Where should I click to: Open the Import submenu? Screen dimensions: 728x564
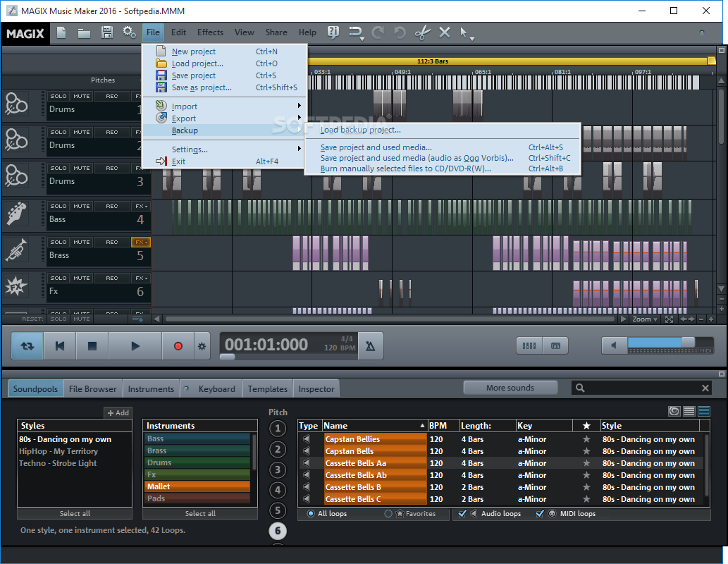tap(225, 106)
